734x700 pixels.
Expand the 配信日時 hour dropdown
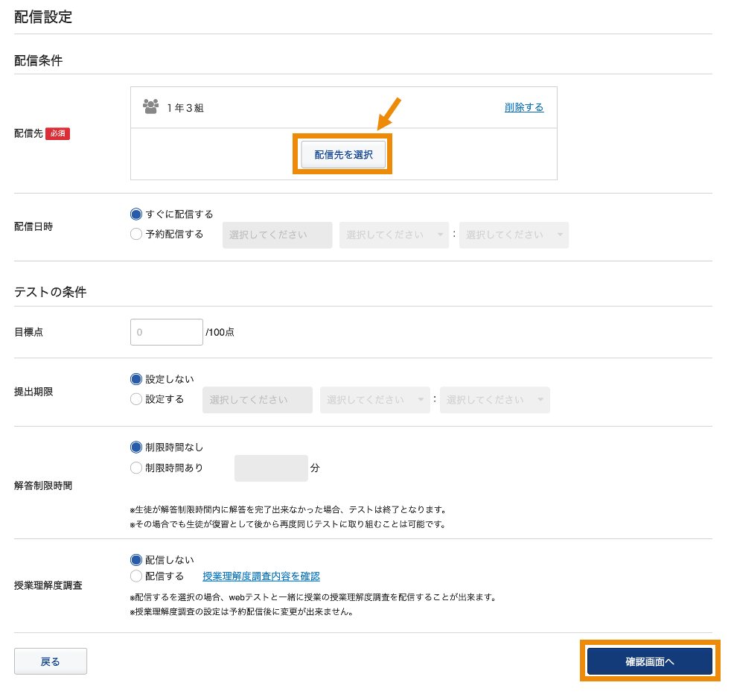point(394,235)
